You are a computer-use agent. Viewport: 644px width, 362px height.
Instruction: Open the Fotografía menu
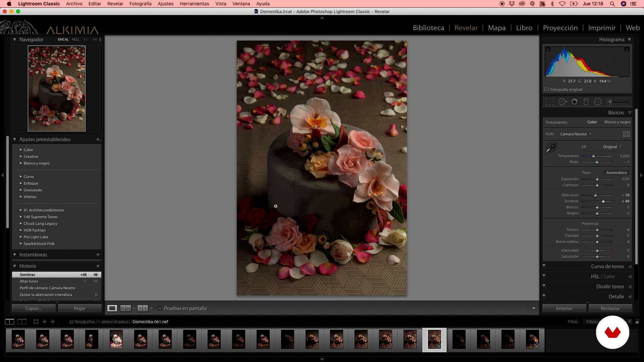pos(140,4)
